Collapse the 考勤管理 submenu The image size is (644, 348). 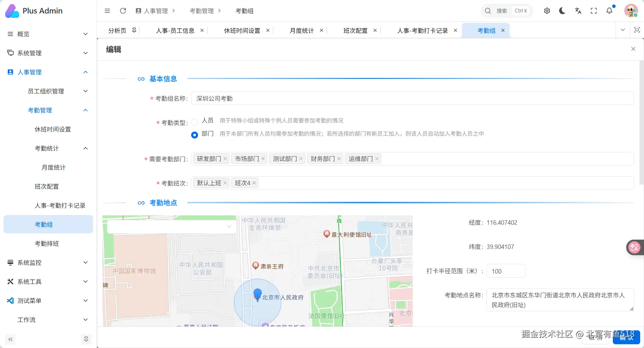(48, 110)
